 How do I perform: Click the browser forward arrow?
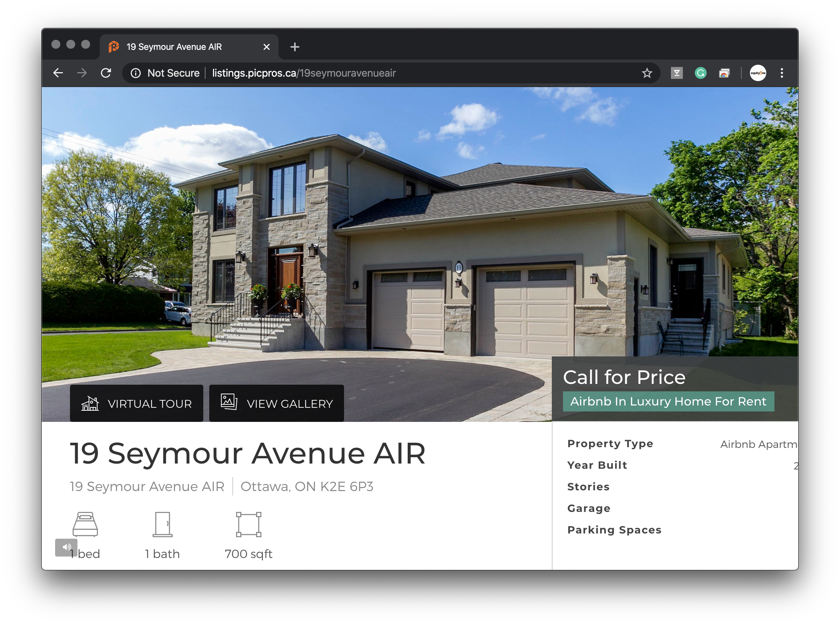pyautogui.click(x=82, y=73)
